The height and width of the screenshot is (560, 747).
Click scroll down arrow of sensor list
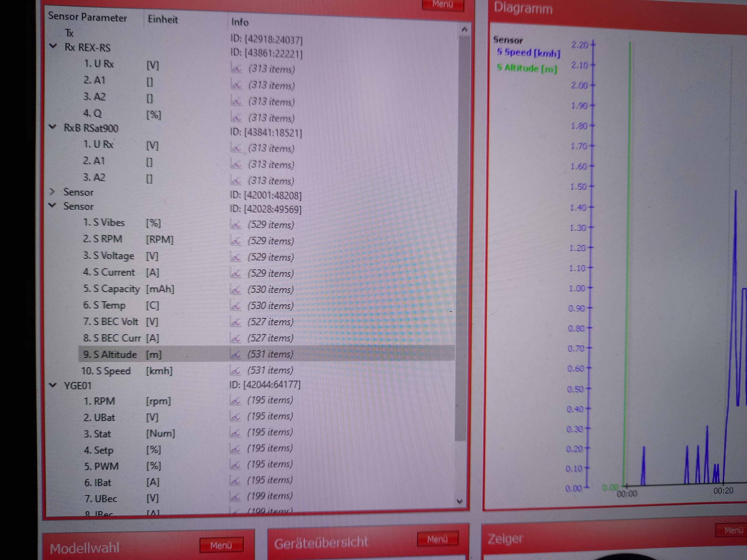point(460,502)
